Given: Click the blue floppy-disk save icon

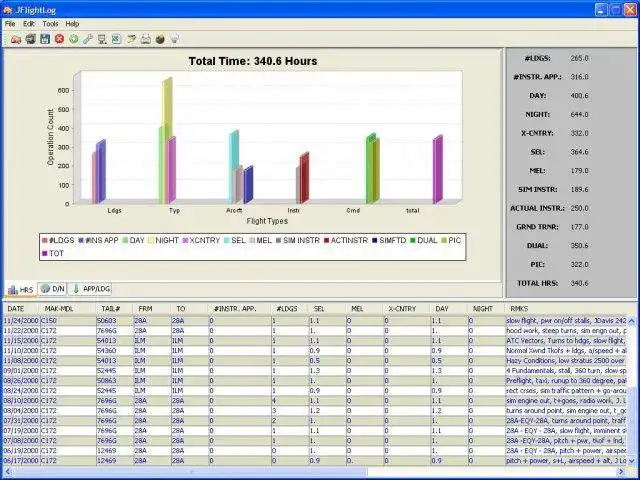Looking at the screenshot, I should click(45, 39).
